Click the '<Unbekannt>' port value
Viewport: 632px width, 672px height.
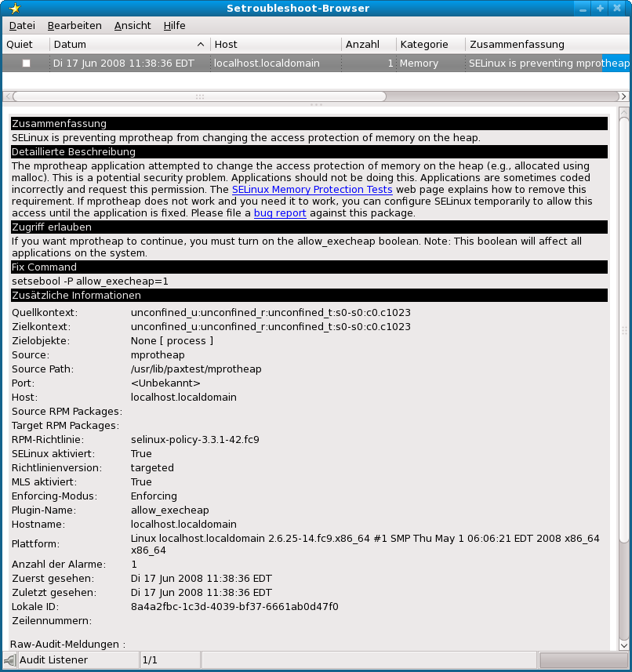165,383
